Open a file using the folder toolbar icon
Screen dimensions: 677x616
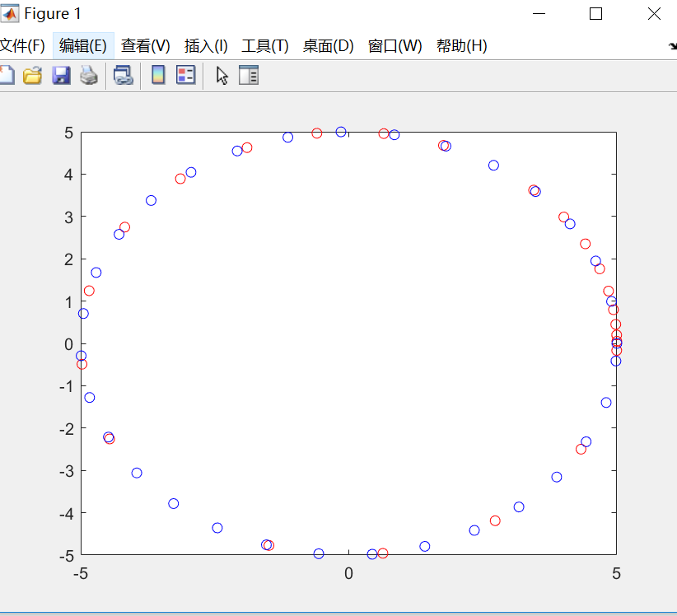click(32, 75)
